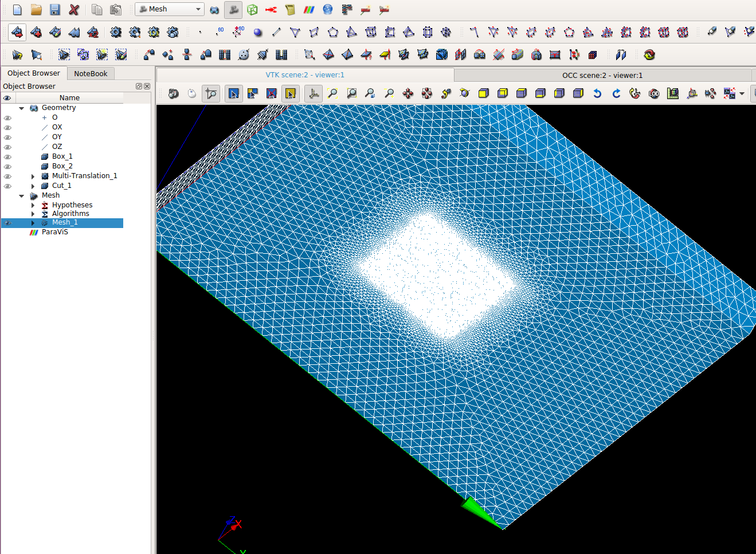Viewport: 756px width, 554px height.
Task: Click the Name column header
Action: click(x=69, y=98)
